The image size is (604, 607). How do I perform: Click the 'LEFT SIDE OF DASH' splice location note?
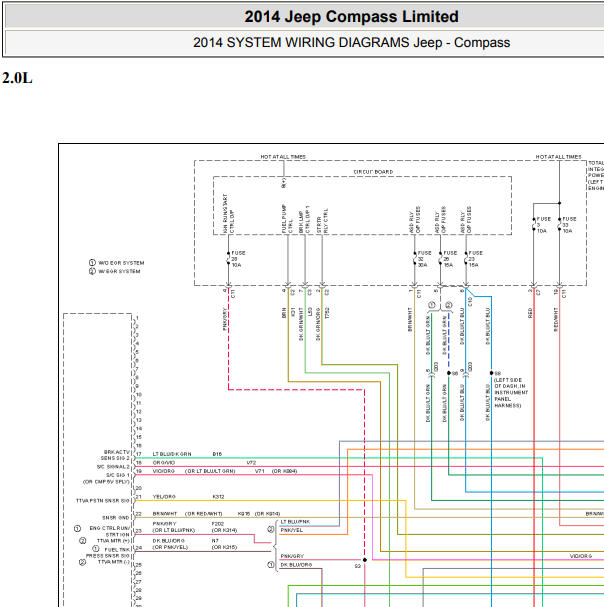[511, 393]
